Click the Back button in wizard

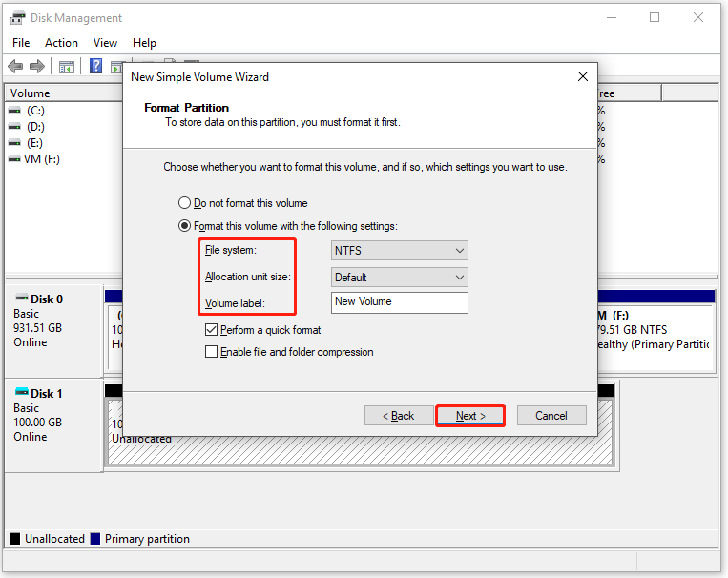click(399, 416)
